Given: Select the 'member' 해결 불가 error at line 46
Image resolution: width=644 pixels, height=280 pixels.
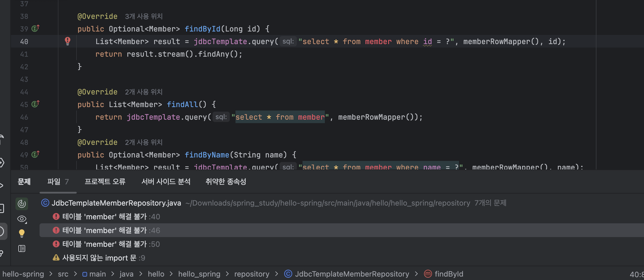Looking at the screenshot, I should click(341, 230).
